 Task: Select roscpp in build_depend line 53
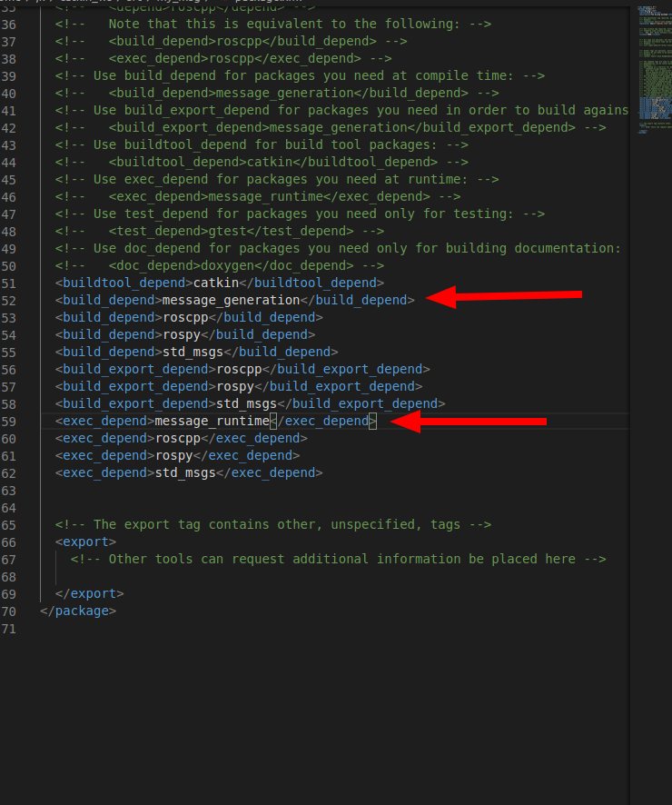(x=185, y=317)
